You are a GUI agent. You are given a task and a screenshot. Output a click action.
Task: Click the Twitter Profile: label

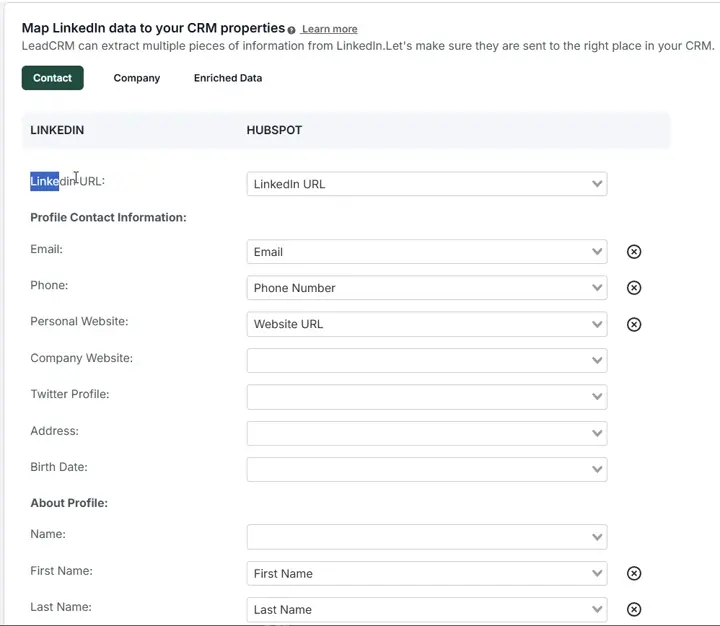tap(70, 394)
